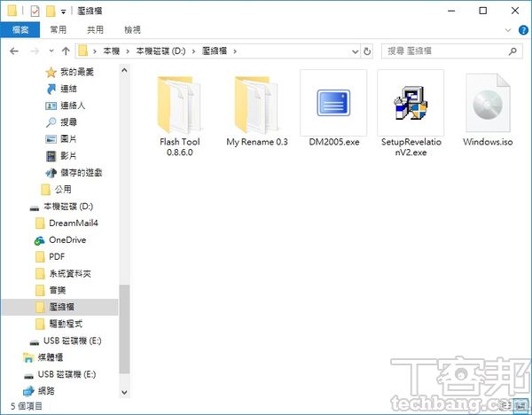Open the address bar history dropdown
Image resolution: width=532 pixels, height=415 pixels.
point(355,51)
